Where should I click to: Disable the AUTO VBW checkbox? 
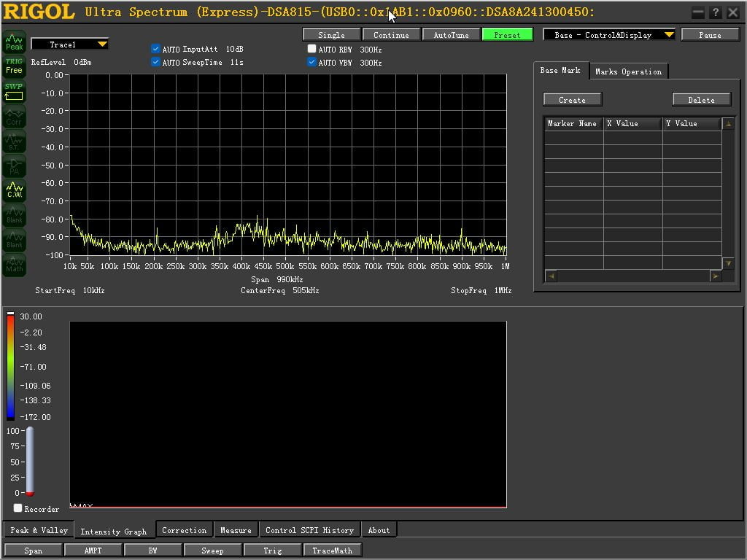[x=311, y=62]
